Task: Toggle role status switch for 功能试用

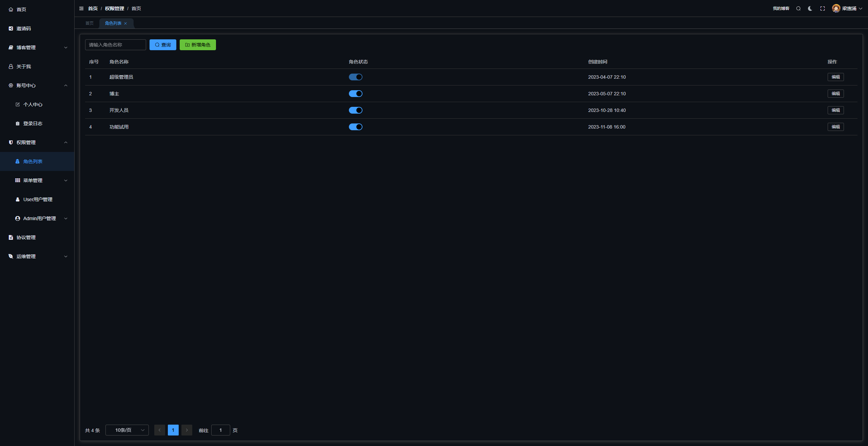Action: pos(355,127)
